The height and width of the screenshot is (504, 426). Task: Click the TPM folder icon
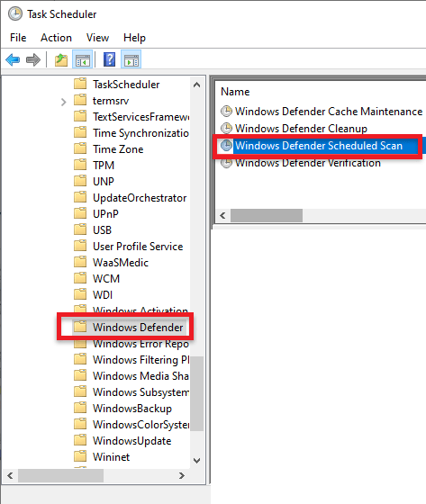(x=80, y=165)
